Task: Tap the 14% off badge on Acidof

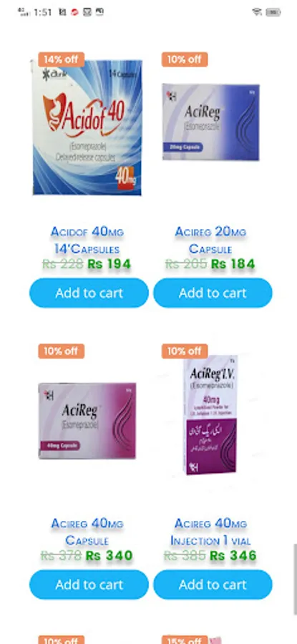Action: coord(62,59)
